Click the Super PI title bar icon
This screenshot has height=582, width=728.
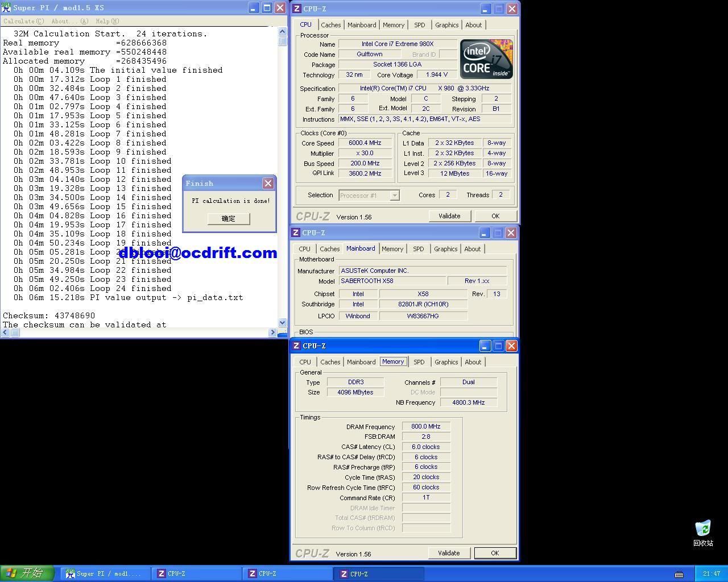(x=6, y=7)
